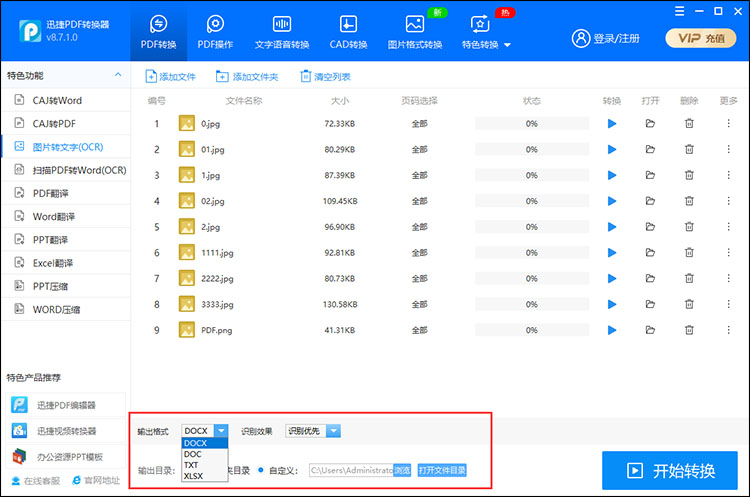
Task: Select 扫描PDF转Word(OCR) in sidebar
Action: [x=66, y=170]
